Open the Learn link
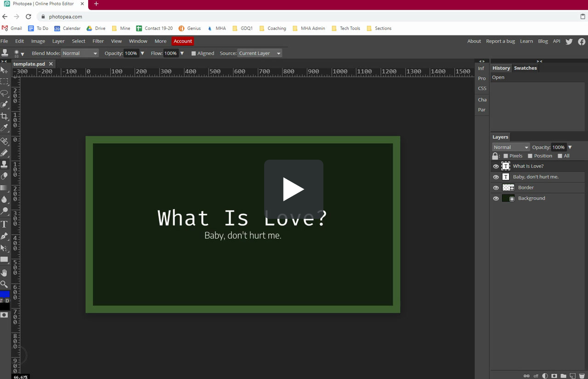Viewport: 588px width, 379px height. pyautogui.click(x=526, y=41)
